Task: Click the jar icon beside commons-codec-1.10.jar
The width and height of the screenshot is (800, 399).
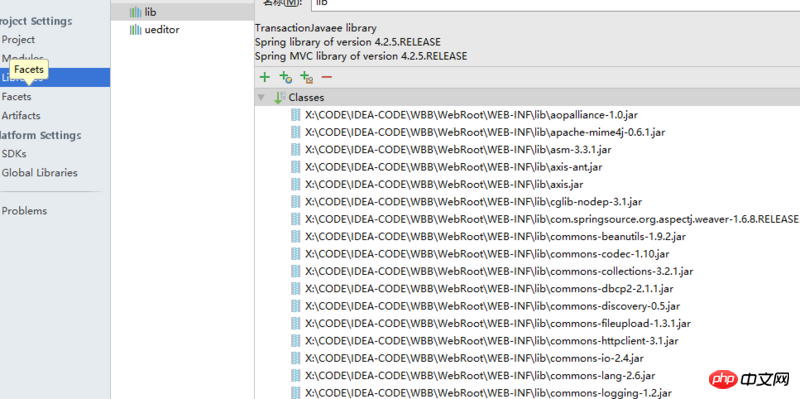Action: tap(295, 254)
